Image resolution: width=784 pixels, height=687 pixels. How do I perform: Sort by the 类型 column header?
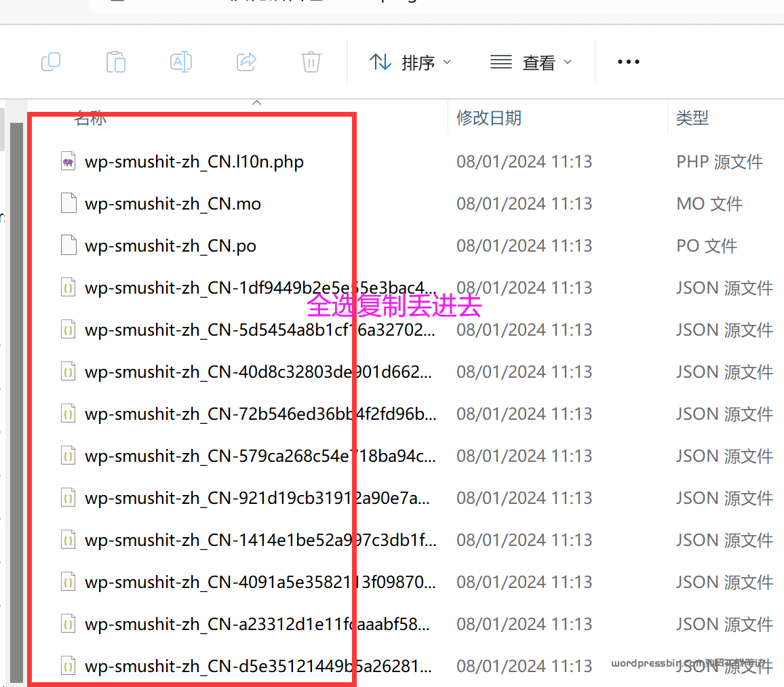click(x=692, y=118)
